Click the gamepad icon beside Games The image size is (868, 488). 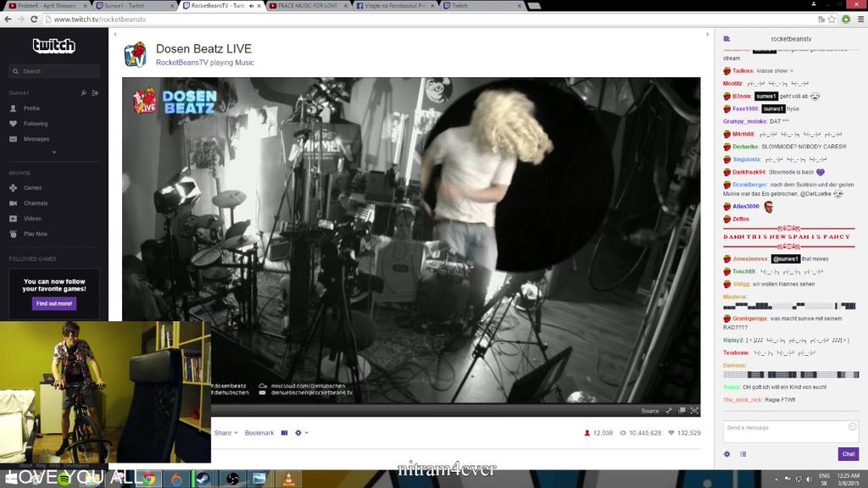pos(14,188)
